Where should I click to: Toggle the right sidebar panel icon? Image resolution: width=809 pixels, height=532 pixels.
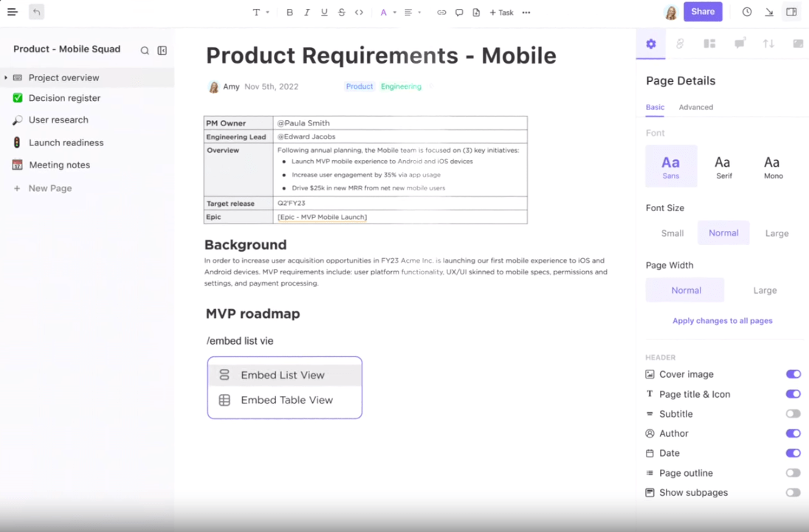click(791, 12)
